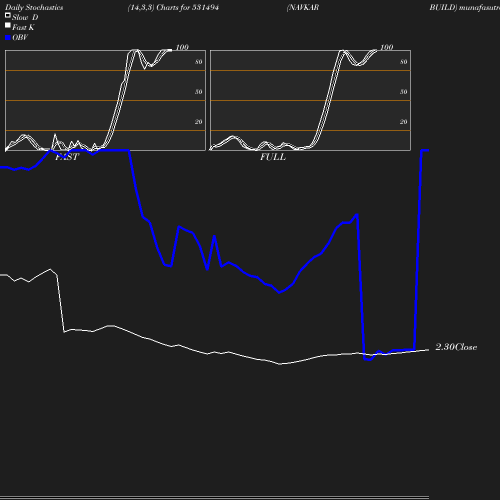Click the 50 axis label in FULL chart
This screenshot has width=500, height=500.
point(404,92)
